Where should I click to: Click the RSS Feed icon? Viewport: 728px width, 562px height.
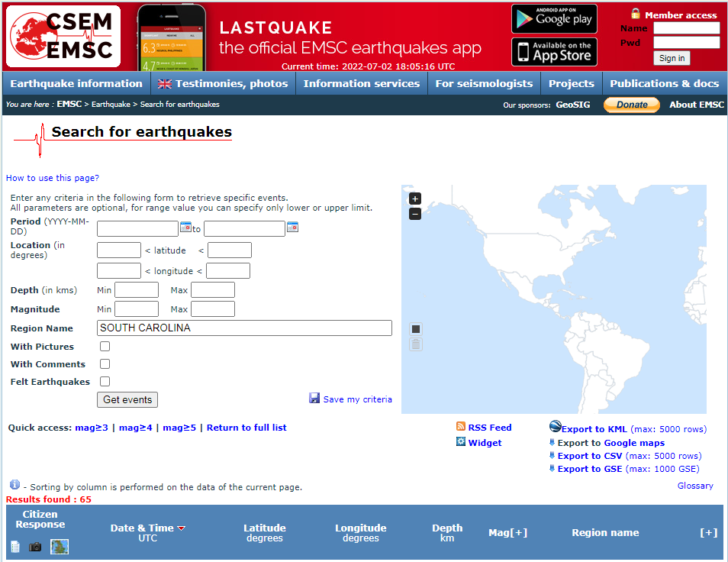[461, 426]
